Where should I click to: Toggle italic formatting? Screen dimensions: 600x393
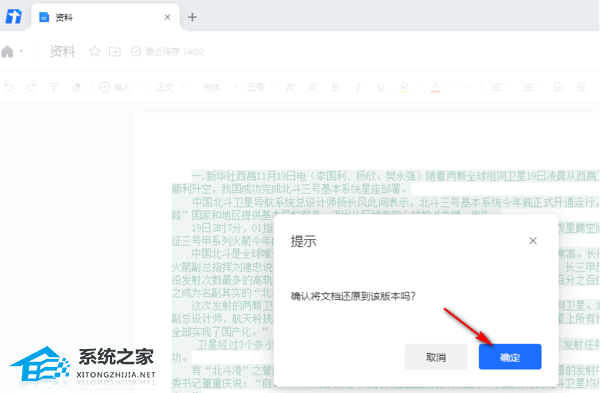(358, 87)
